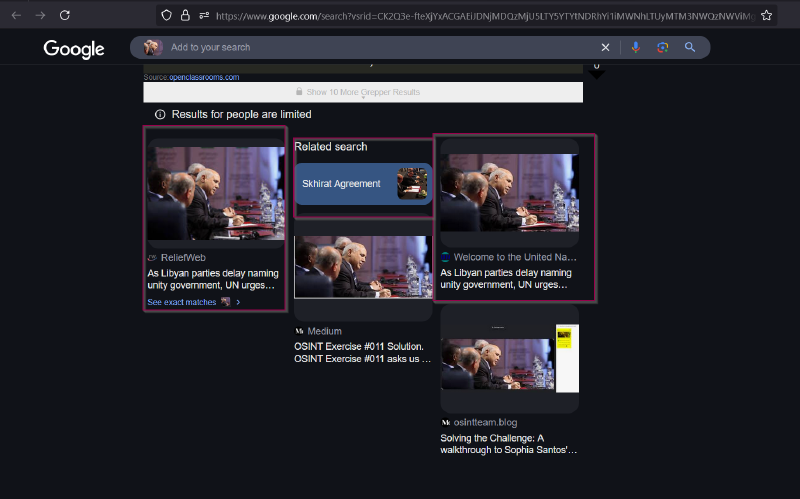Image resolution: width=800 pixels, height=499 pixels.
Task: Click the uploaded image thumbnail in search box
Action: point(152,47)
